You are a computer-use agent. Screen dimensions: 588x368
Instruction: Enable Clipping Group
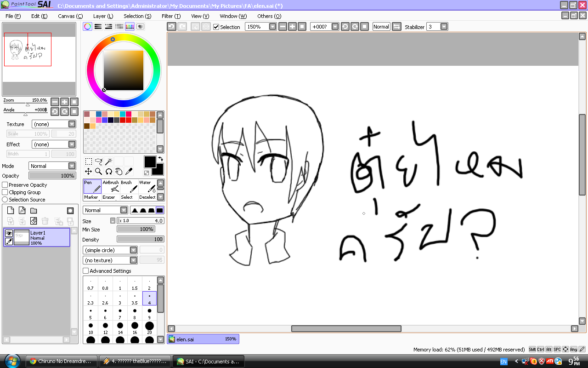(x=5, y=192)
